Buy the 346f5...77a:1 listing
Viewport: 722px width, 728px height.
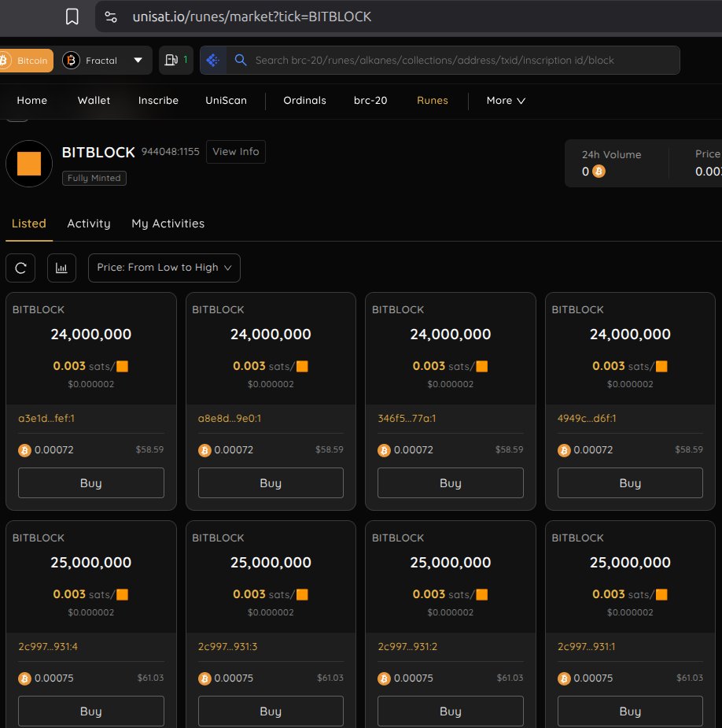451,483
